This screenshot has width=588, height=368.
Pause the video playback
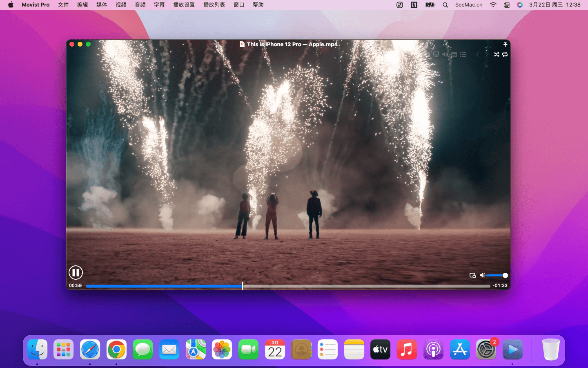pos(76,272)
